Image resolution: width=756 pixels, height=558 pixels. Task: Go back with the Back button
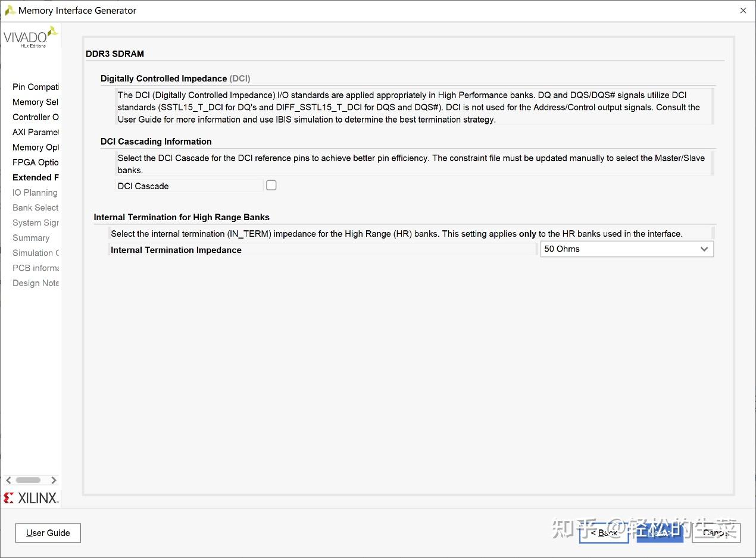pyautogui.click(x=604, y=533)
